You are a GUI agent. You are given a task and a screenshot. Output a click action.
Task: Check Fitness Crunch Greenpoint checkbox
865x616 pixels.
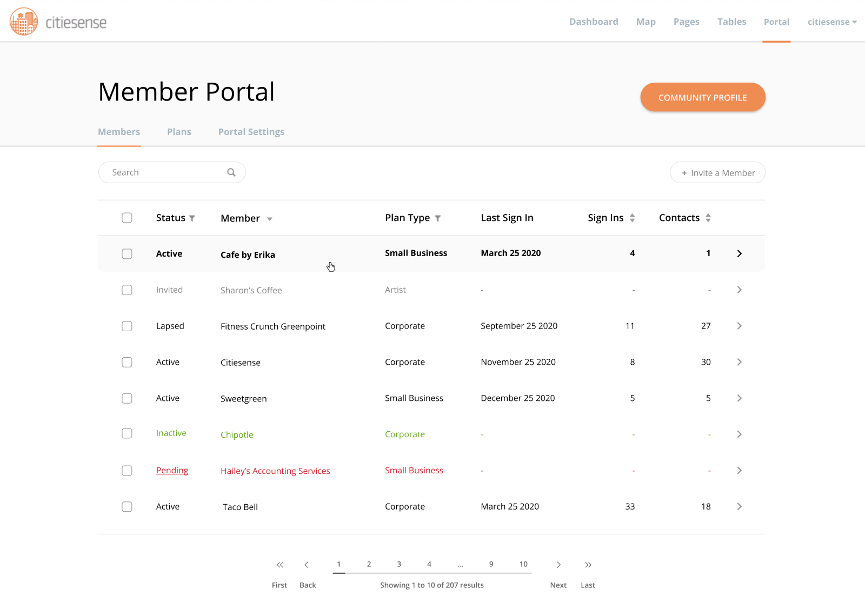[x=127, y=326]
